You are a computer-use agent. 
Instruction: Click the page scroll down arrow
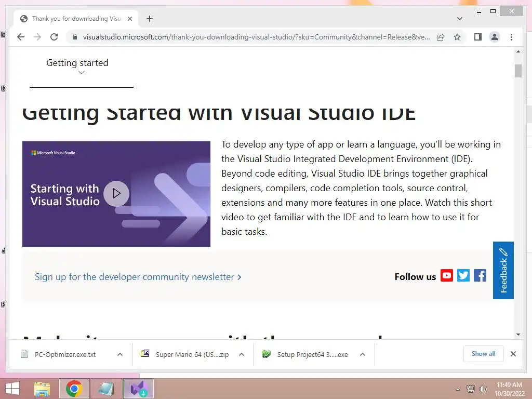click(x=518, y=335)
